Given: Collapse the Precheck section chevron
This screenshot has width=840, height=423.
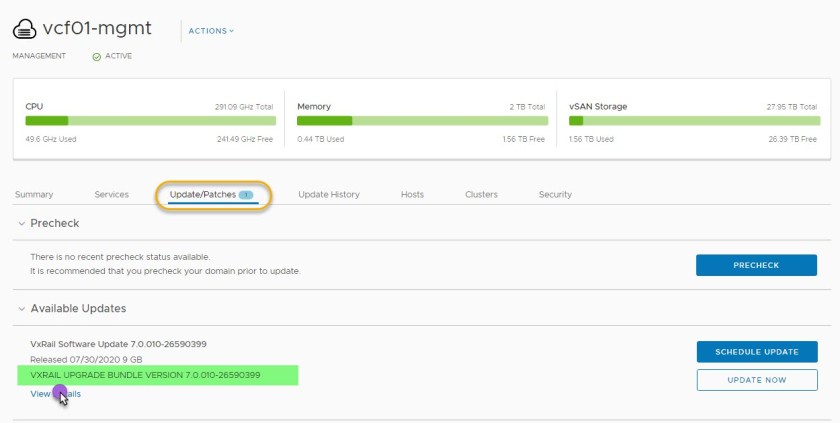Looking at the screenshot, I should [22, 223].
